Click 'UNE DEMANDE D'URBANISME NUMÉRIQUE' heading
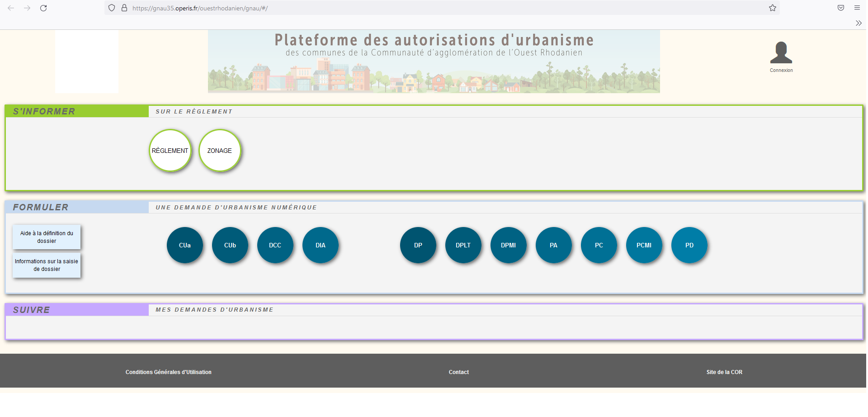The width and height of the screenshot is (868, 417). pos(236,207)
